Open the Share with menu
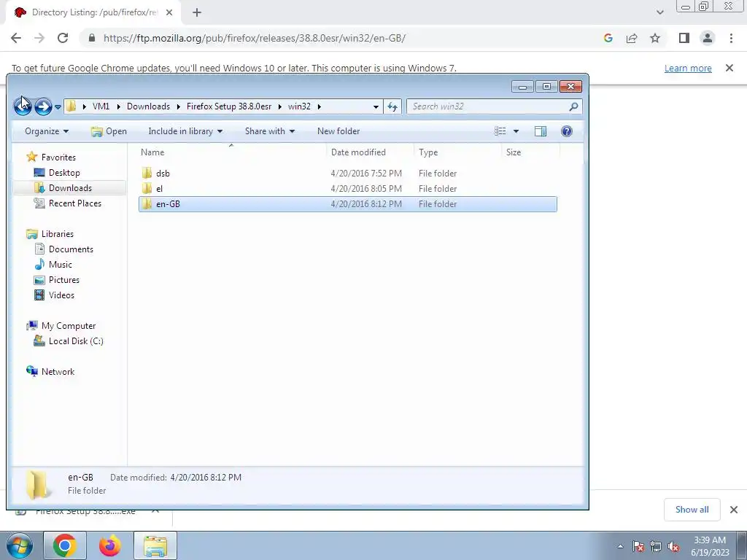Screen dimensions: 747x560 tap(270, 131)
